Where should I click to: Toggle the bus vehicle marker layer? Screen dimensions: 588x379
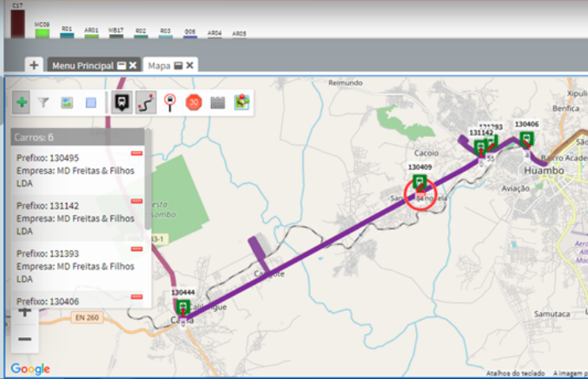(x=122, y=102)
